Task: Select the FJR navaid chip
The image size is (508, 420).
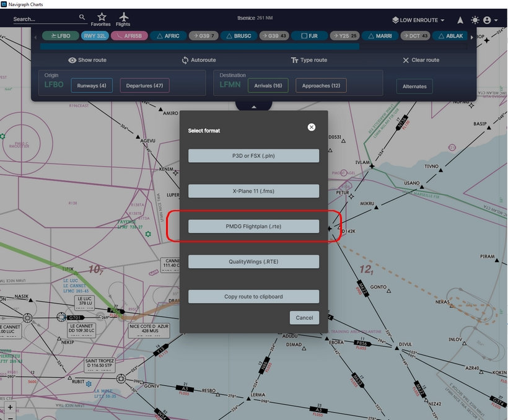Action: (310, 36)
